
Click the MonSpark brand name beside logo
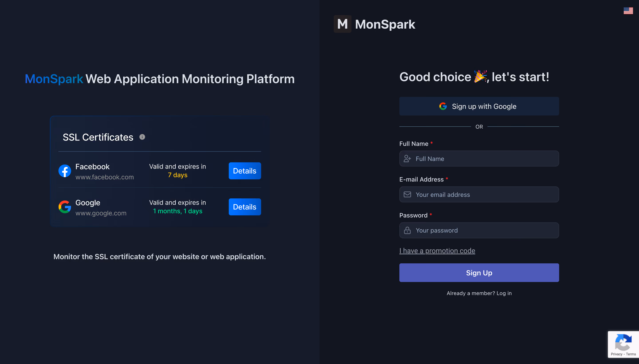click(385, 24)
